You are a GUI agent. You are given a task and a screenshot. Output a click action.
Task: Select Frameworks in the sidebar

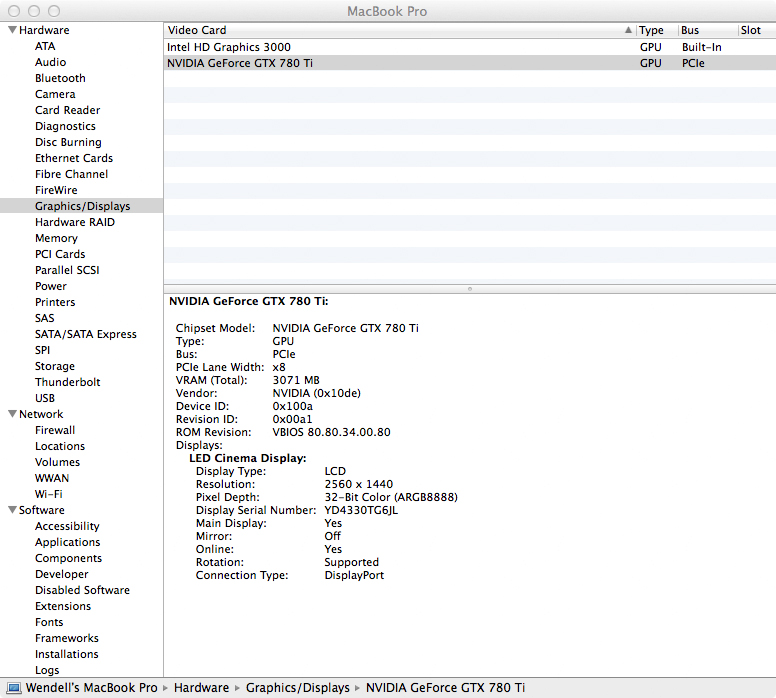click(x=67, y=638)
